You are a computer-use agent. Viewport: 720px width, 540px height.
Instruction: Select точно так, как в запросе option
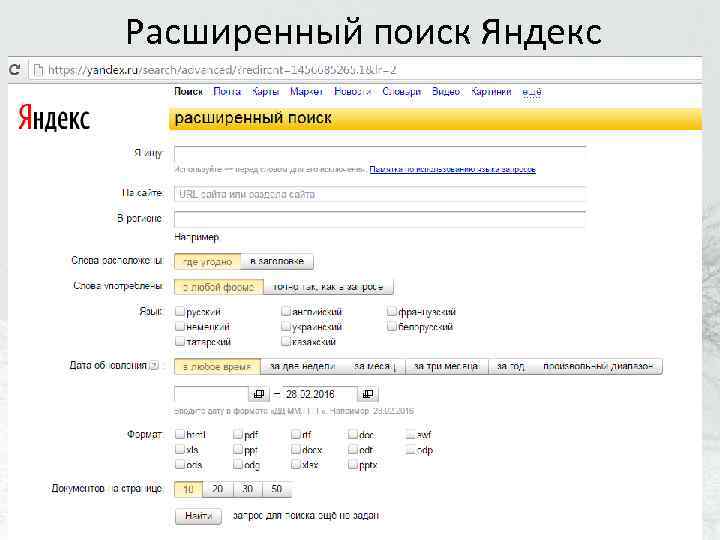coord(328,287)
